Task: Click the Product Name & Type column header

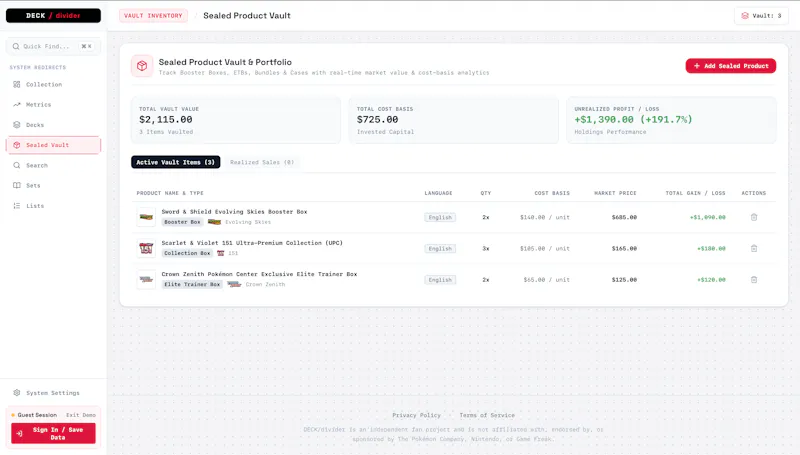Action: tap(170, 193)
